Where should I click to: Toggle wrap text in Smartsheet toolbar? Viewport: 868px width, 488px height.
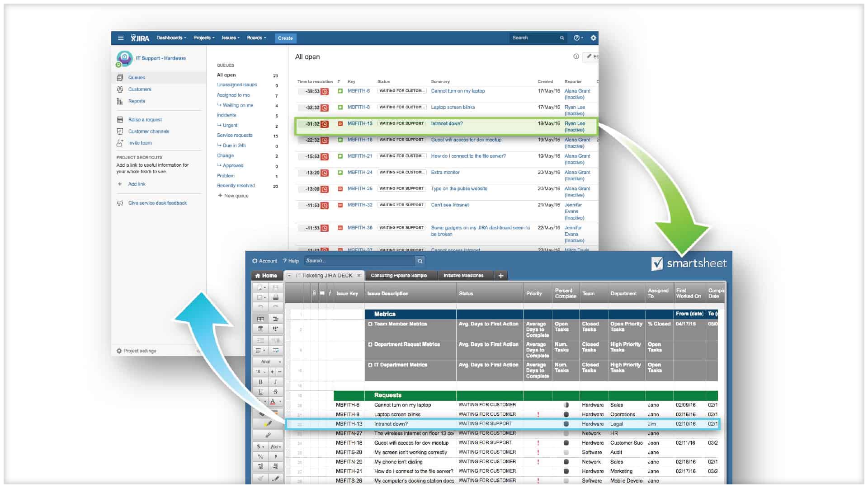pos(275,351)
